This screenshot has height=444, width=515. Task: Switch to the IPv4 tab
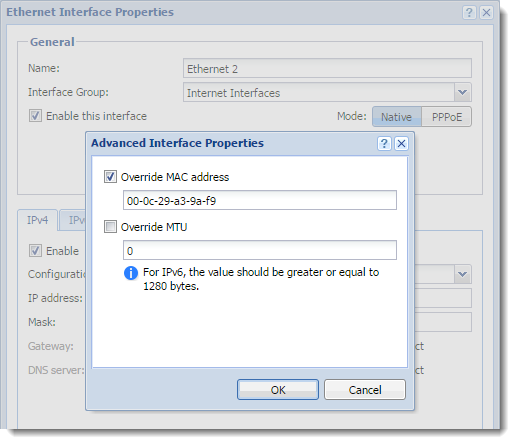38,220
